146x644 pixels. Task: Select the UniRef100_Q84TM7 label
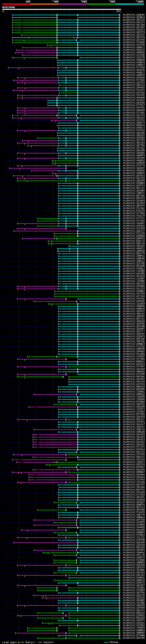click(x=134, y=206)
